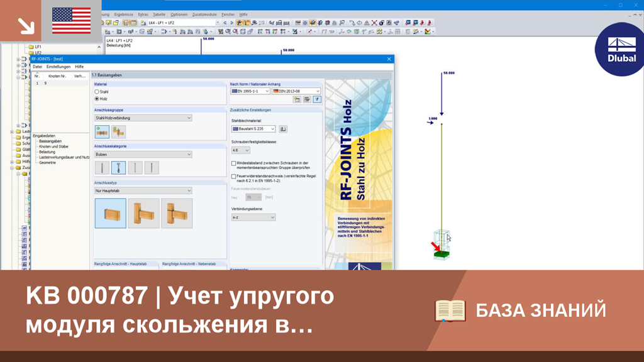Viewport: 644px width, 362px height.
Task: Select Belastung in the Eingabedaten tree
Action: (x=47, y=152)
